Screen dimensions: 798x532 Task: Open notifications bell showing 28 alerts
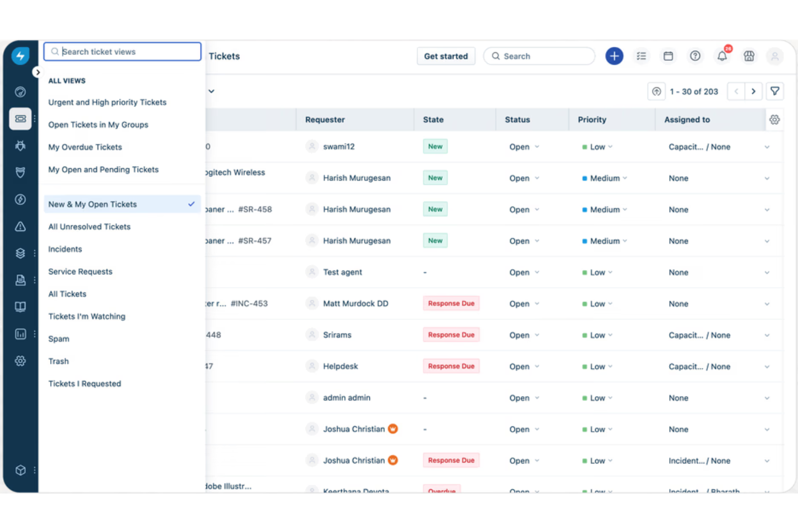tap(722, 56)
